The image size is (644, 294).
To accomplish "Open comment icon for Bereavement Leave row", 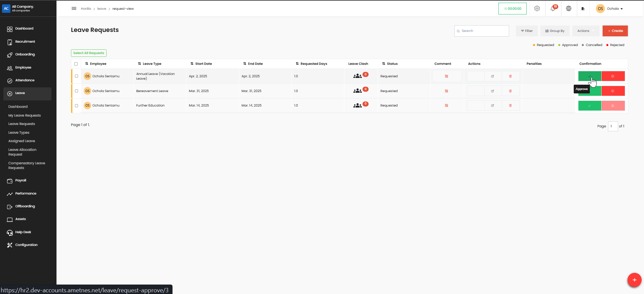I will coord(447,91).
